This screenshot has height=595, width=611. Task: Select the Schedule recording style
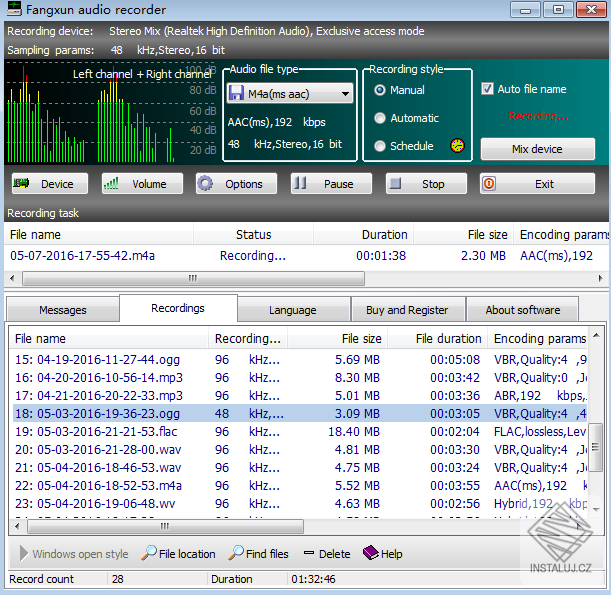380,146
